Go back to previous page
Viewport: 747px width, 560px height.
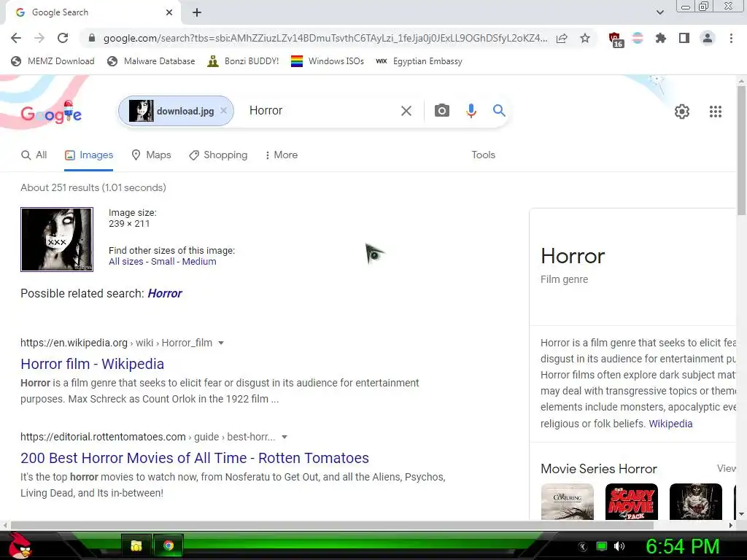pos(16,38)
